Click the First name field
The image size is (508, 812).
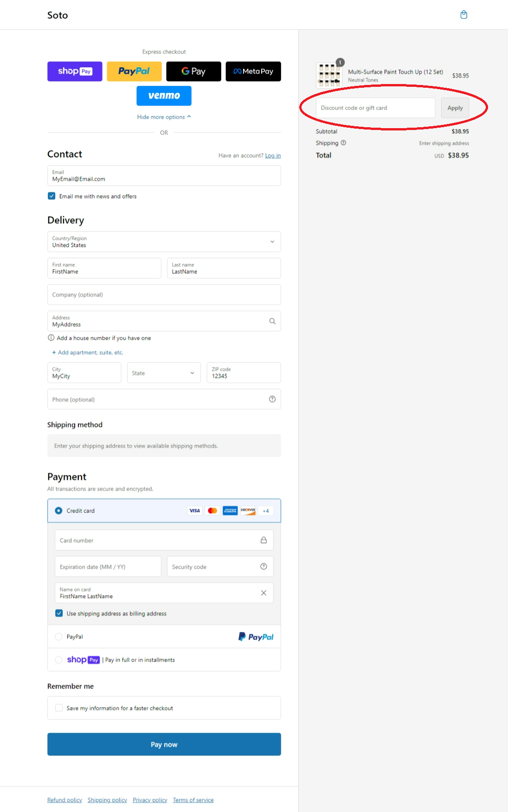[104, 268]
